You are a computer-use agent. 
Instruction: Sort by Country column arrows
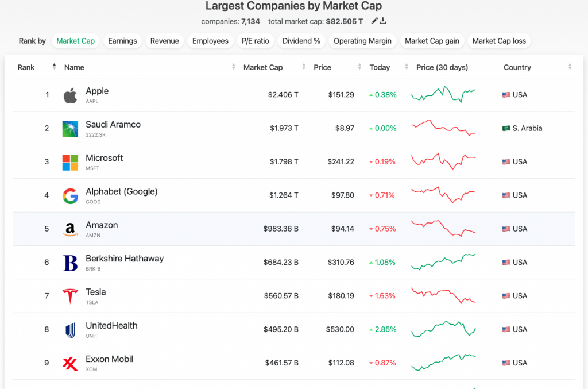[x=570, y=67]
